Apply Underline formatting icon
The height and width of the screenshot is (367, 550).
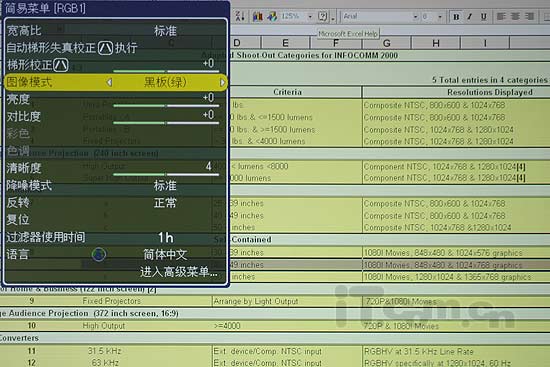pos(484,16)
